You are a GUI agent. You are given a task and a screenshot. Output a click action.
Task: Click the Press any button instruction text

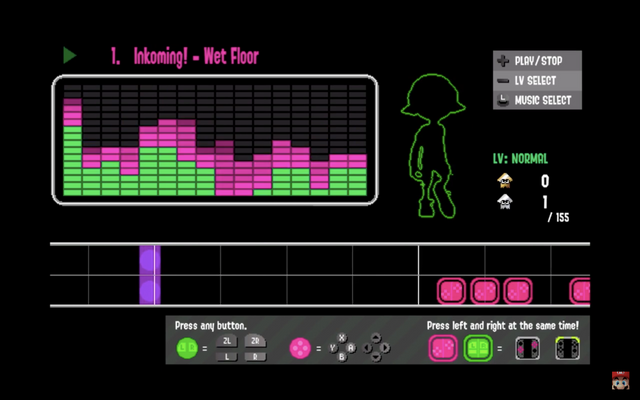(211, 326)
